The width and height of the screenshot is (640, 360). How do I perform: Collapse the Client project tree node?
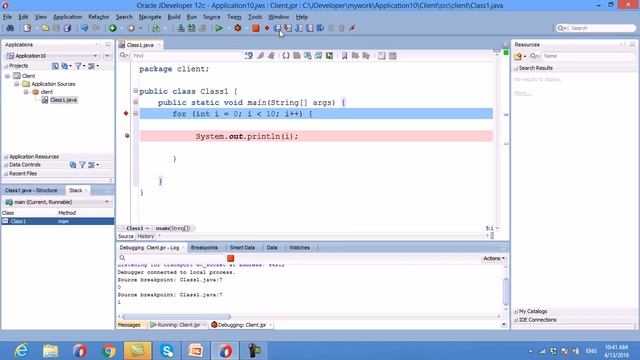click(x=7, y=76)
